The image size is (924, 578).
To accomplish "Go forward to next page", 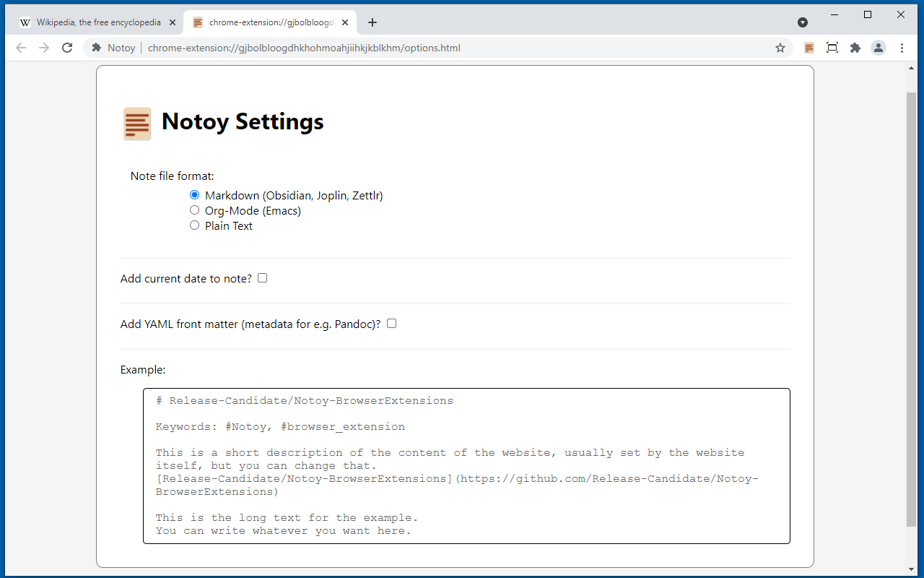I will pos(44,48).
